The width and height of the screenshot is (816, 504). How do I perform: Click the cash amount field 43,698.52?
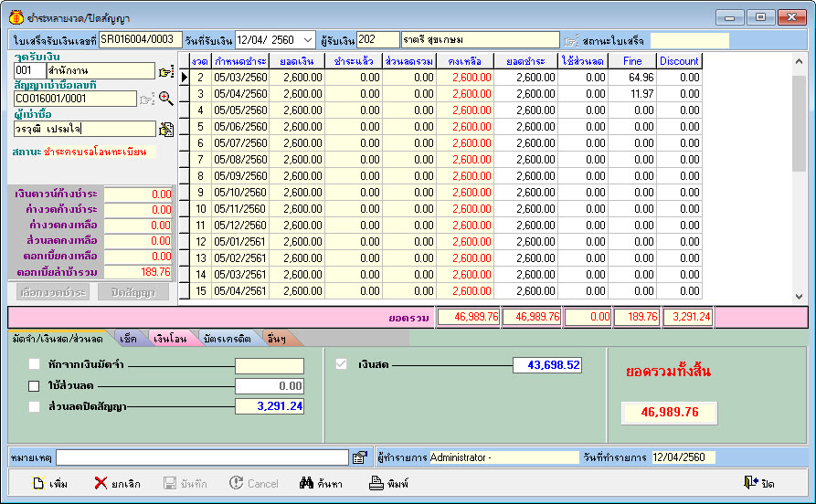coord(547,365)
